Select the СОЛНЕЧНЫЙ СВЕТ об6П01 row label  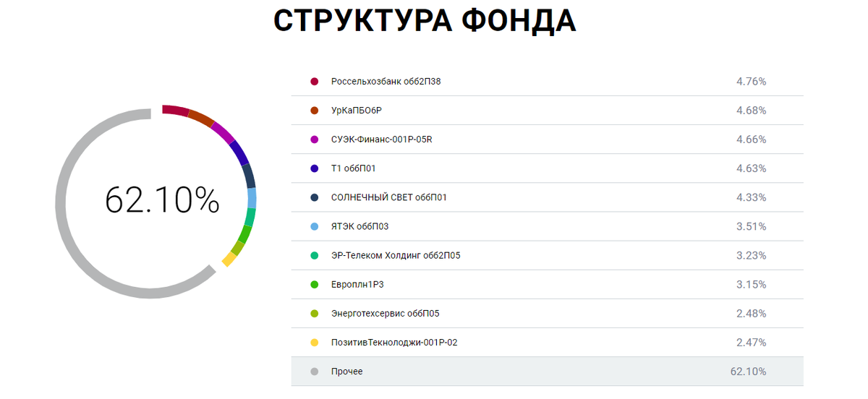388,197
